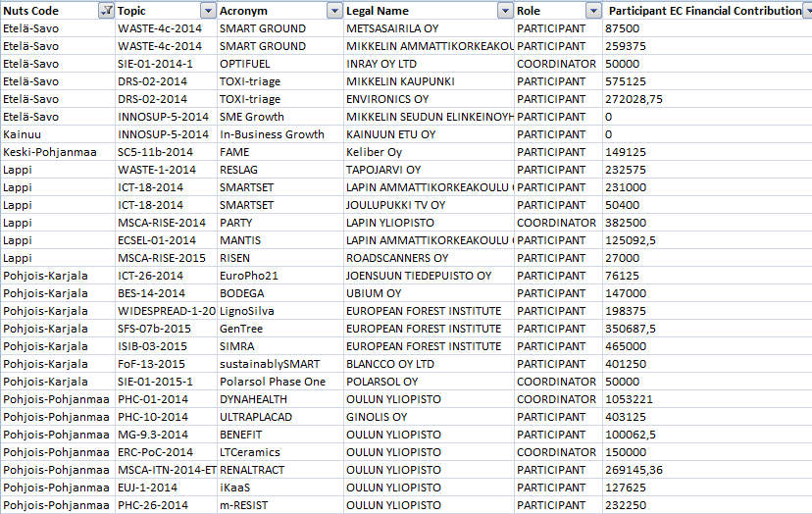Select the SIMRA acronym cell
The height and width of the screenshot is (514, 812).
tap(280, 345)
